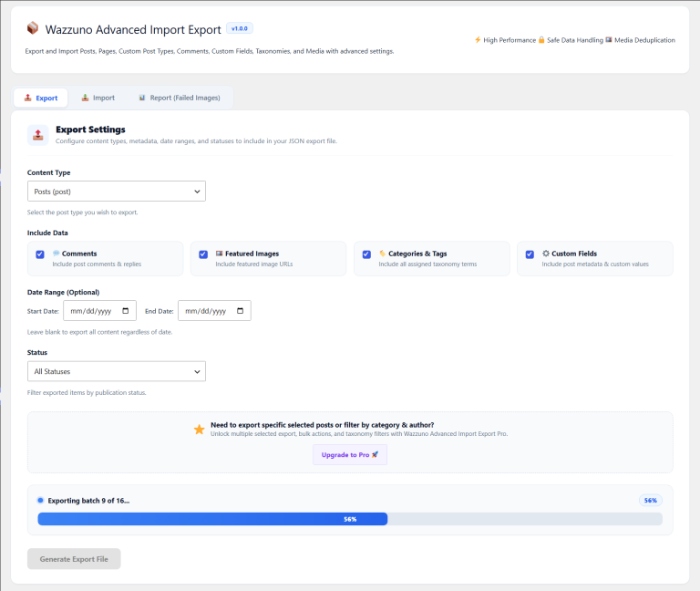This screenshot has height=591, width=700.
Task: Click the 'Include featured image URLs' description
Action: [x=254, y=264]
